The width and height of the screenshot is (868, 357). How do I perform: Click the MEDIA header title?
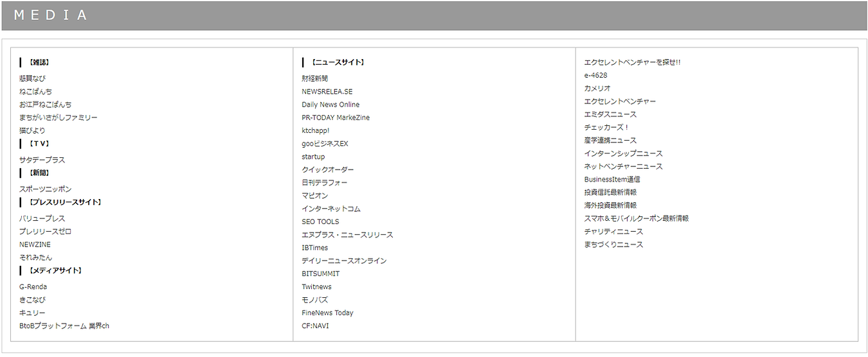50,15
